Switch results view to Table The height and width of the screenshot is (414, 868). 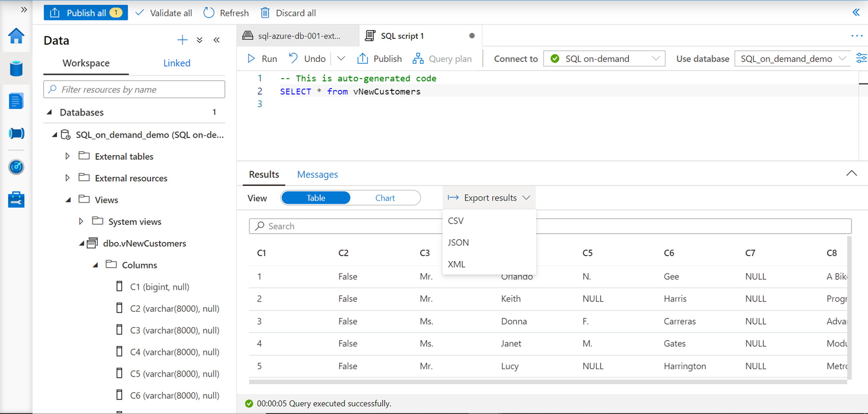(x=316, y=198)
